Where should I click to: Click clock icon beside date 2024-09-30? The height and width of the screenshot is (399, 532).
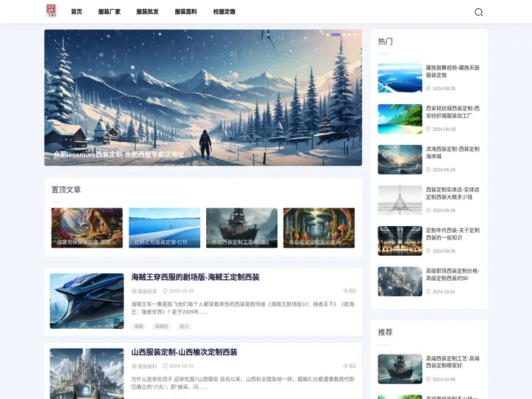pos(428,250)
